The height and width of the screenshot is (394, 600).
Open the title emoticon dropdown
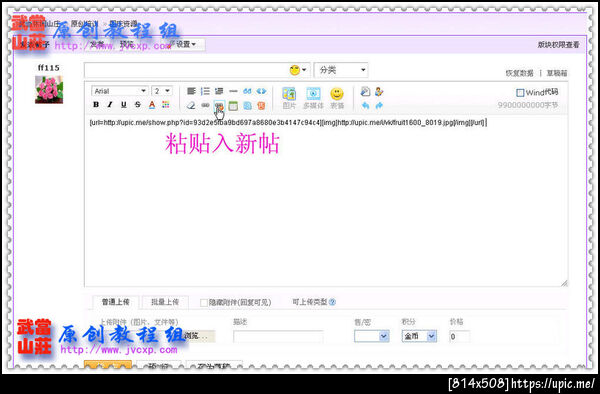(x=298, y=70)
